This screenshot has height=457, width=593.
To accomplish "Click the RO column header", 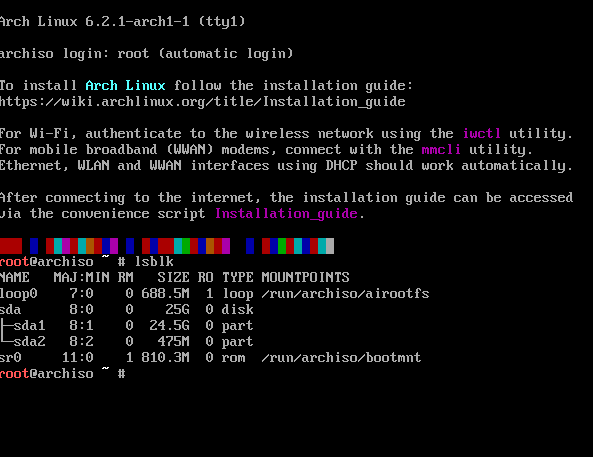I will [205, 277].
